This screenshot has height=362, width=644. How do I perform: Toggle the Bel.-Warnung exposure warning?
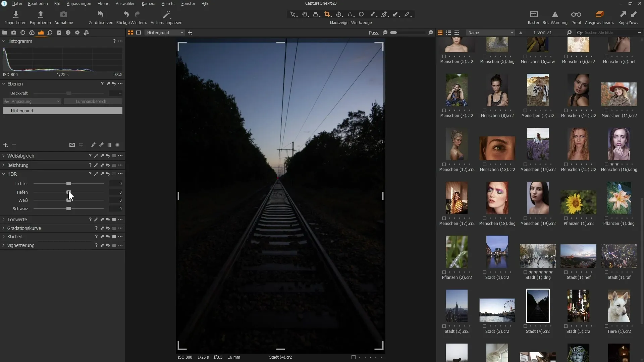pos(555,18)
